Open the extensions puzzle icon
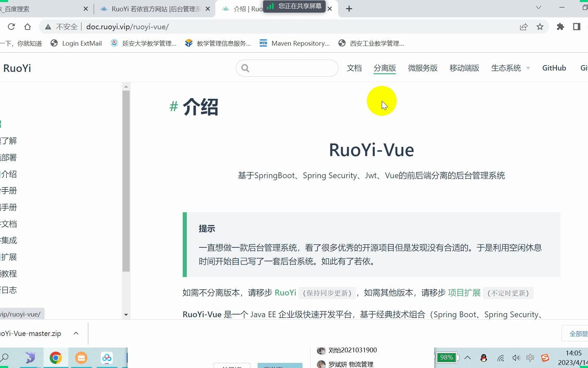This screenshot has width=588, height=368. [560, 27]
